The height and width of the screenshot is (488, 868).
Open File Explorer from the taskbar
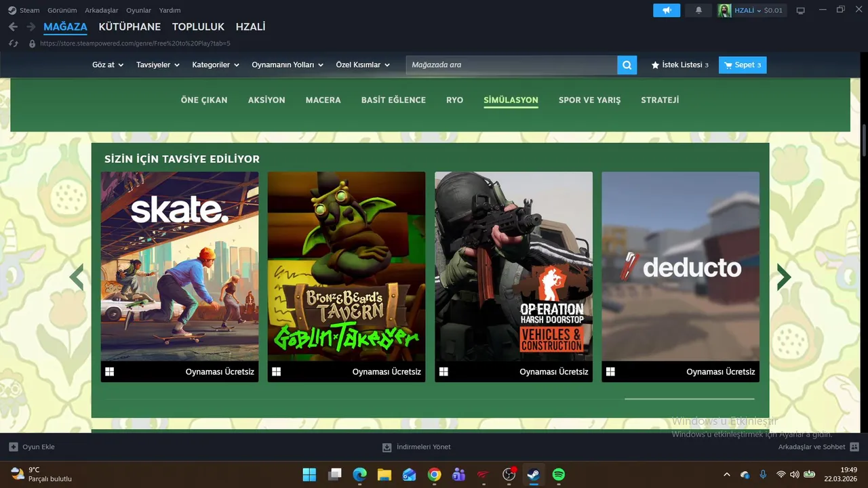[x=384, y=474]
